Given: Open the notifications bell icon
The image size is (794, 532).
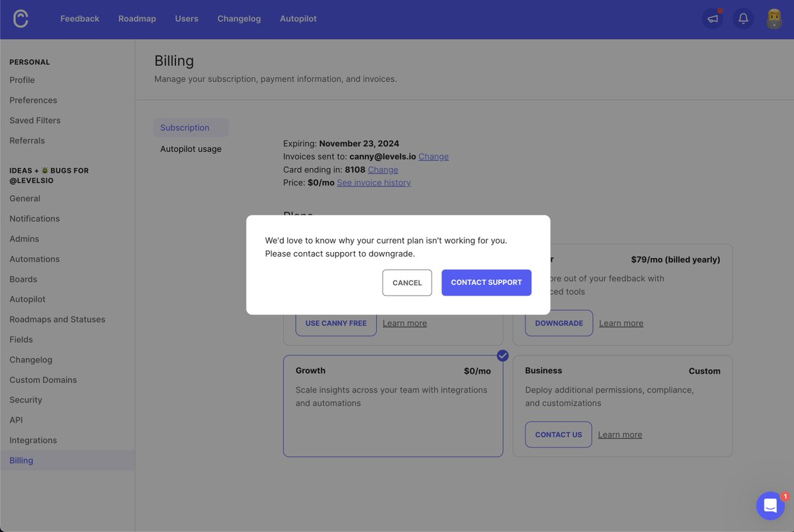Looking at the screenshot, I should [743, 19].
